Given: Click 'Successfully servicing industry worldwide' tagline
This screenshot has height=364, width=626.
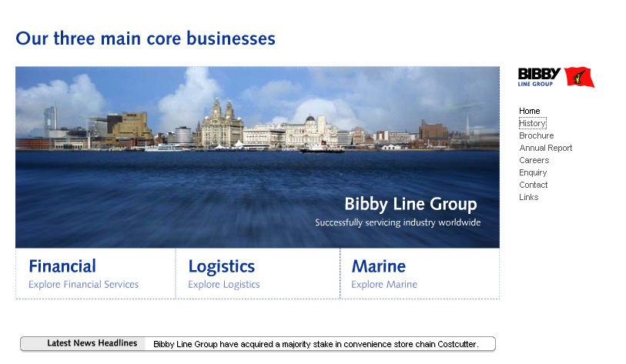Looking at the screenshot, I should (397, 222).
